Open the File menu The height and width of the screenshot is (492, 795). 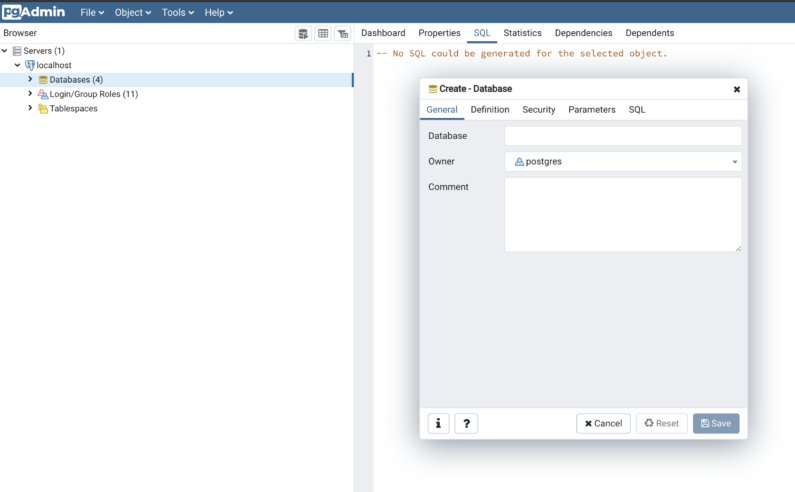pyautogui.click(x=92, y=12)
